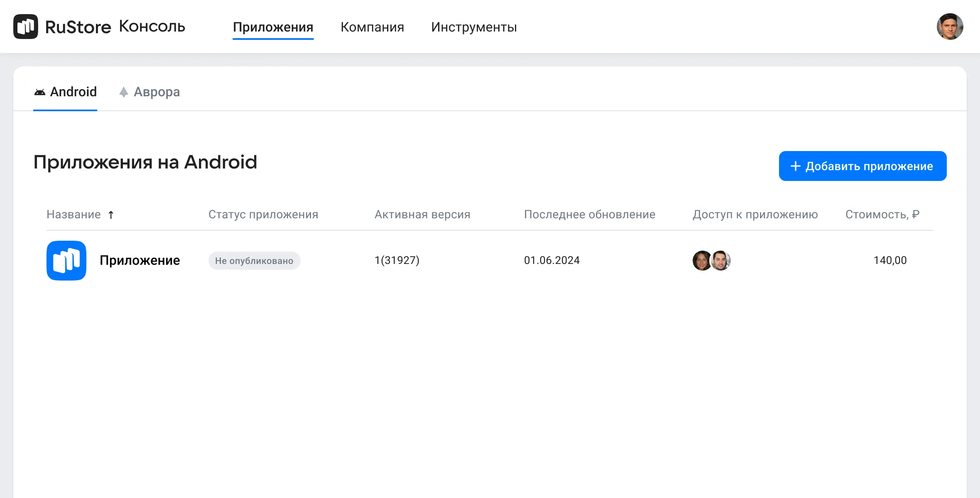Screen dimensions: 980x498
Task: Open the Инструменты menu item
Action: point(474,27)
